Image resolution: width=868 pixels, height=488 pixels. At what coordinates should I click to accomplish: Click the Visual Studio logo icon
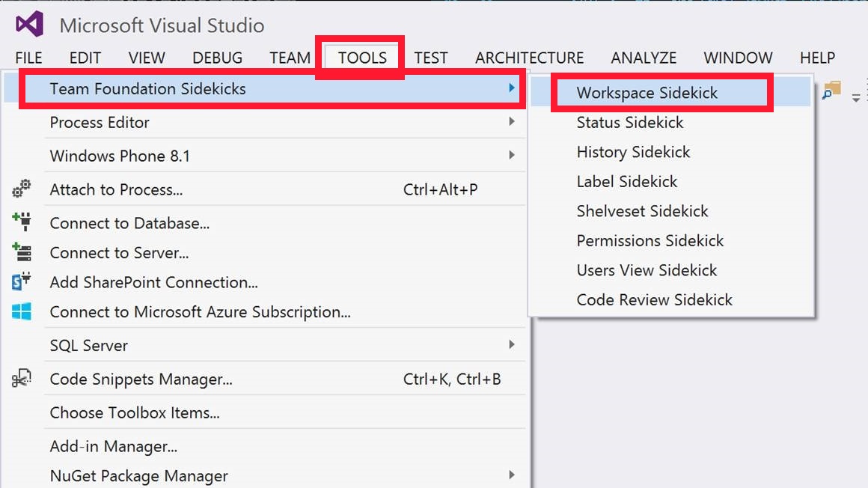30,25
